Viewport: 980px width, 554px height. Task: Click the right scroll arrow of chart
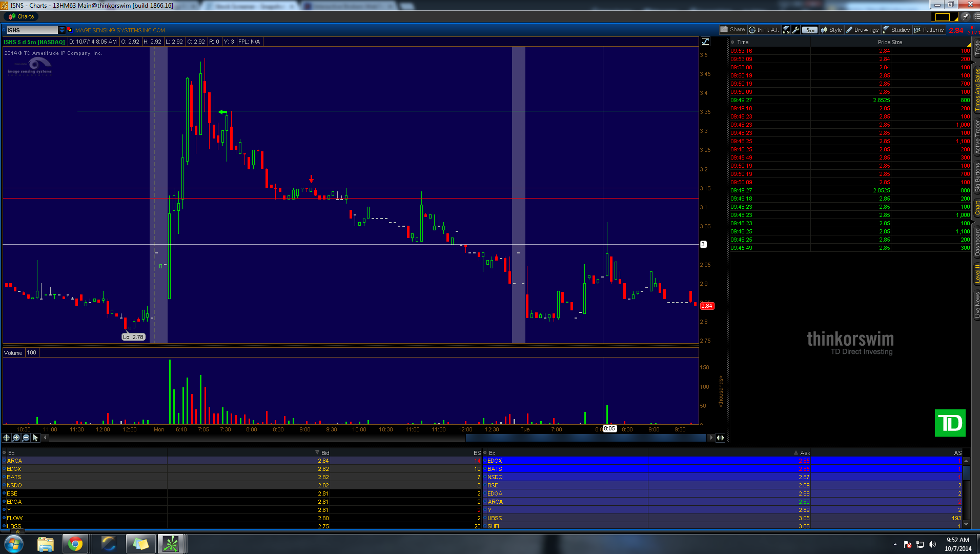(710, 438)
